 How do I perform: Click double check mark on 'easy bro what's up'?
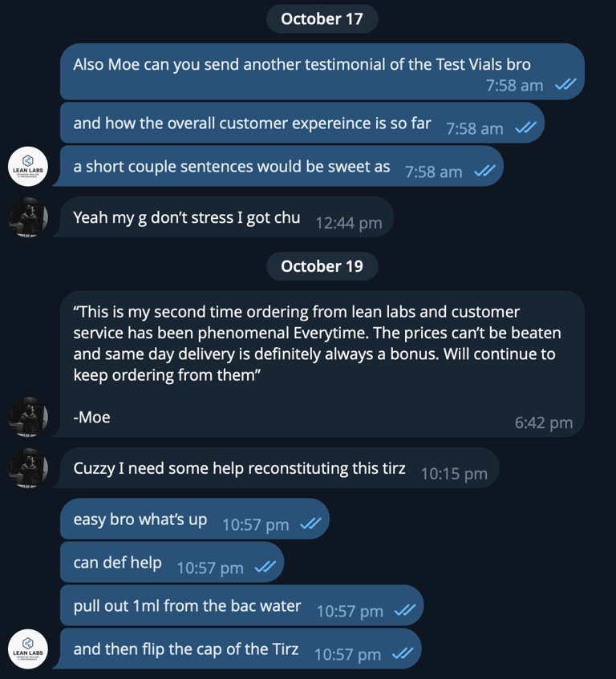310,524
